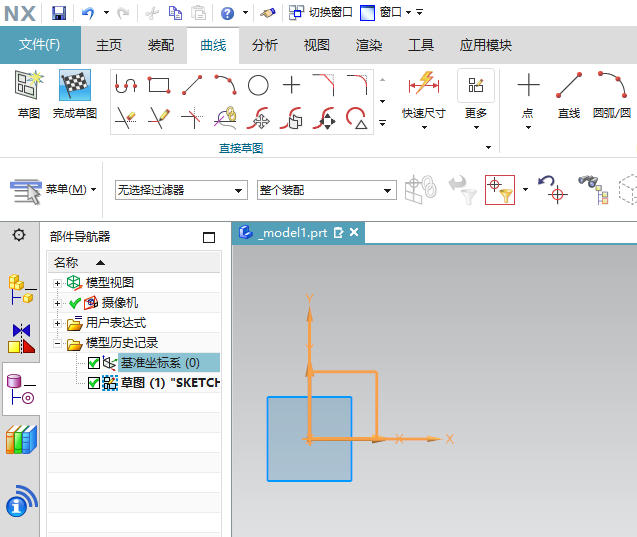Open the 应用模块 ribbon tab
Screen dimensions: 637x537
click(x=485, y=45)
